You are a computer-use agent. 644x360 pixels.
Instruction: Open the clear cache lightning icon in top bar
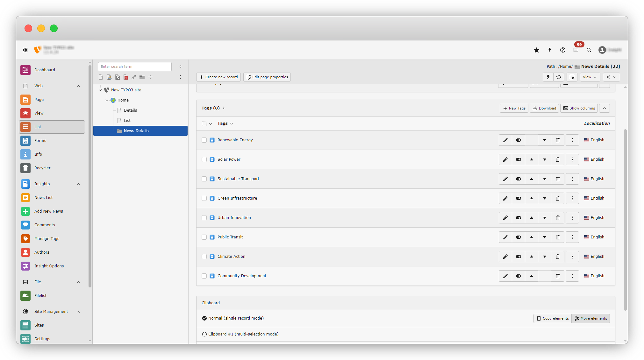(x=550, y=50)
